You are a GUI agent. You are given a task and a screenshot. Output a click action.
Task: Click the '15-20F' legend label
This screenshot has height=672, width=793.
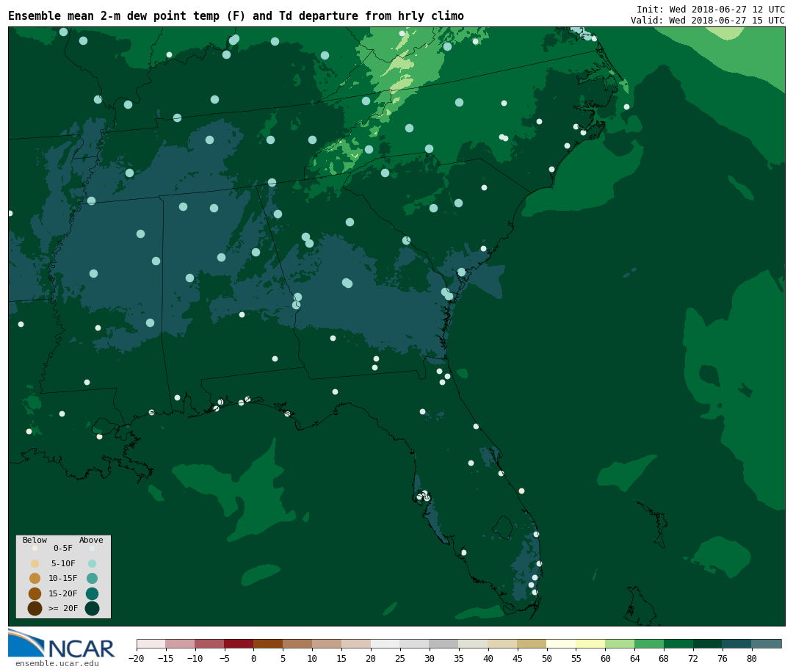[x=63, y=593]
